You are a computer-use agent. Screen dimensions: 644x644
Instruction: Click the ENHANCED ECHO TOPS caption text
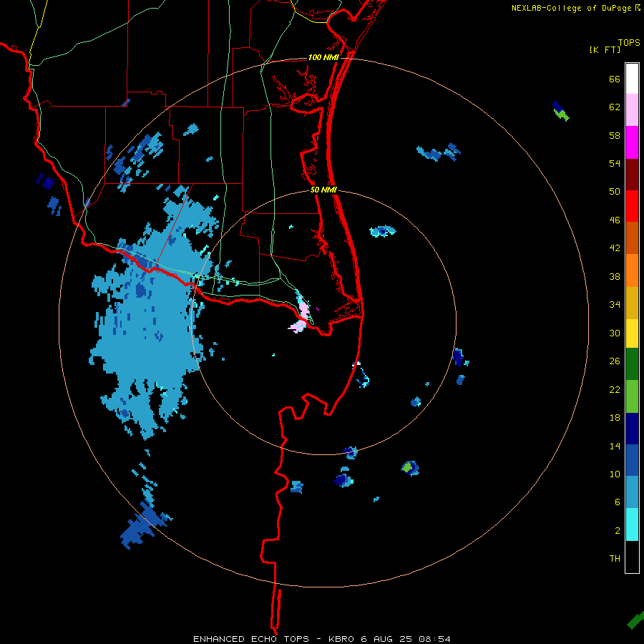pos(251,639)
